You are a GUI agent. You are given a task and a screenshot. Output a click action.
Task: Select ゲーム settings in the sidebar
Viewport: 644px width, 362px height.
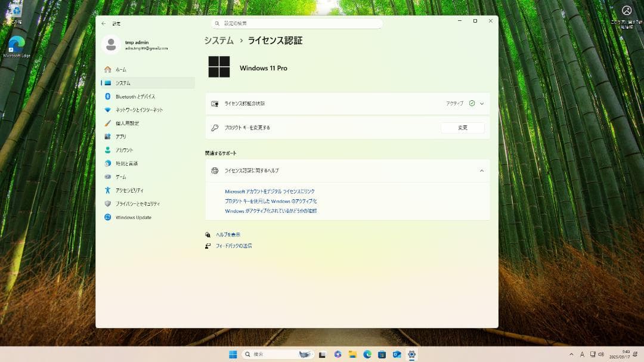coord(121,177)
